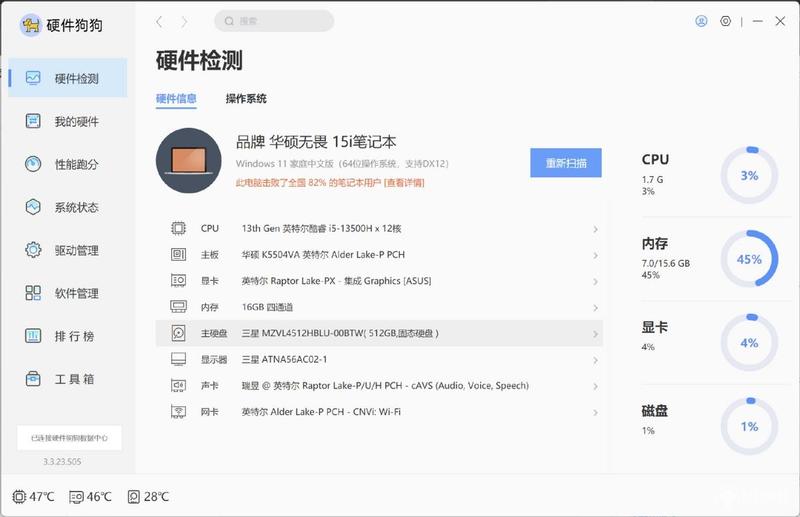The image size is (800, 517).
Task: Select text 16GB 四通道
Action: coord(267,307)
